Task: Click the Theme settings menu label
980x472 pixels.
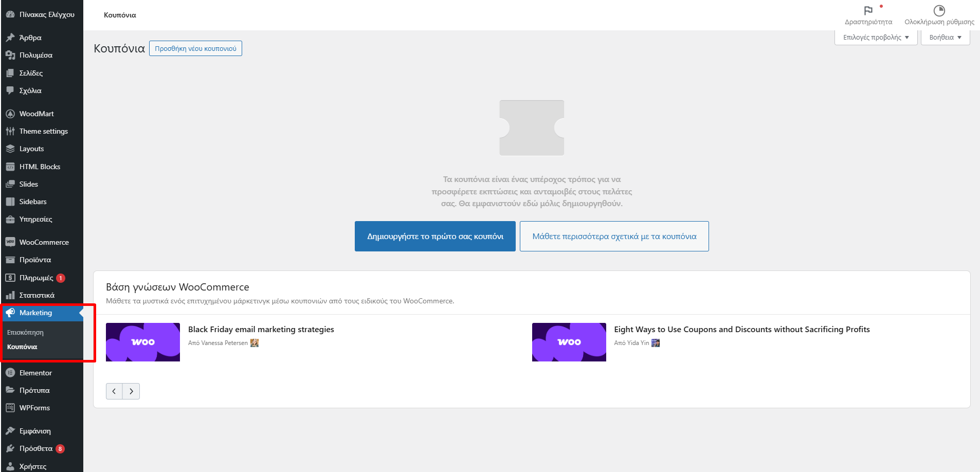Action: [x=44, y=131]
